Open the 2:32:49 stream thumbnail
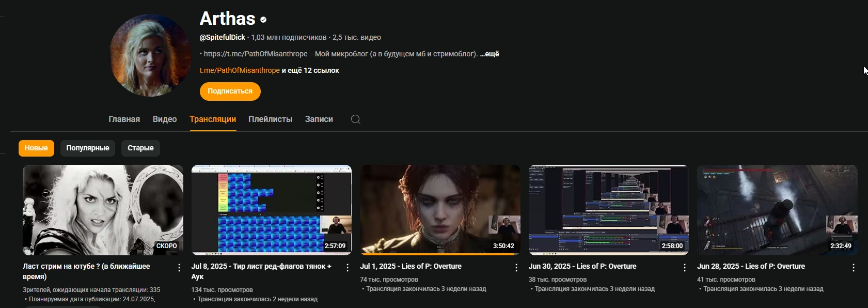This screenshot has height=308, width=868. coord(777,210)
